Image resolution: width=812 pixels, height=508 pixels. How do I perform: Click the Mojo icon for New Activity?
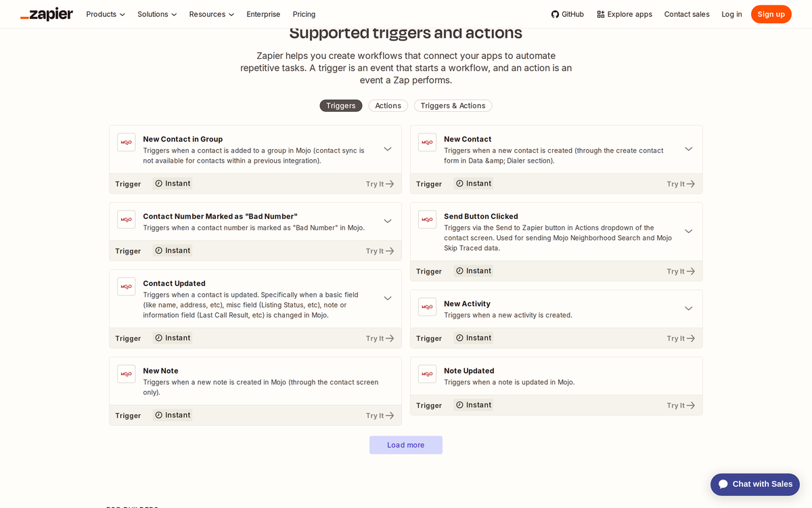[x=427, y=307]
